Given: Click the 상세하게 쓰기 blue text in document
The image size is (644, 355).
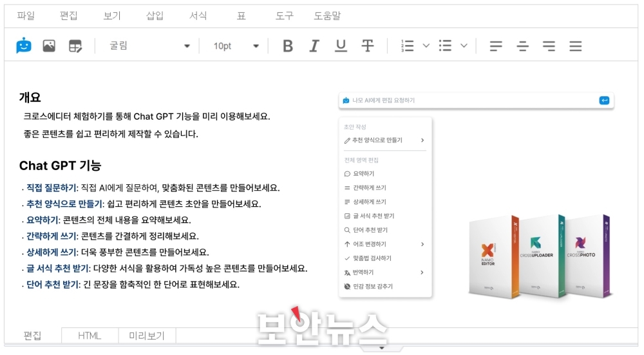Looking at the screenshot, I should pos(52,253).
